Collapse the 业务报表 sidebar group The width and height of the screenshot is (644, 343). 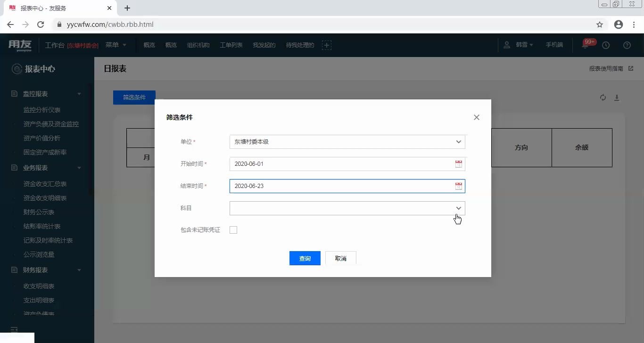tap(79, 168)
